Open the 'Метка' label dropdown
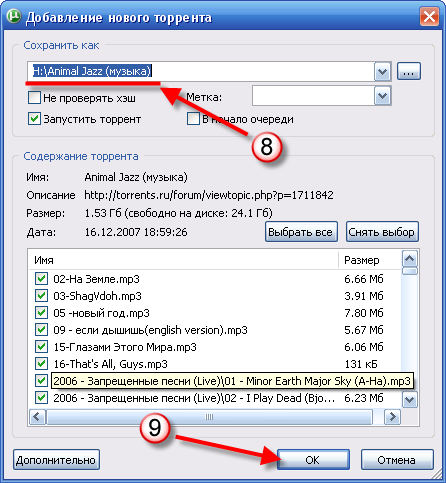 (382, 96)
